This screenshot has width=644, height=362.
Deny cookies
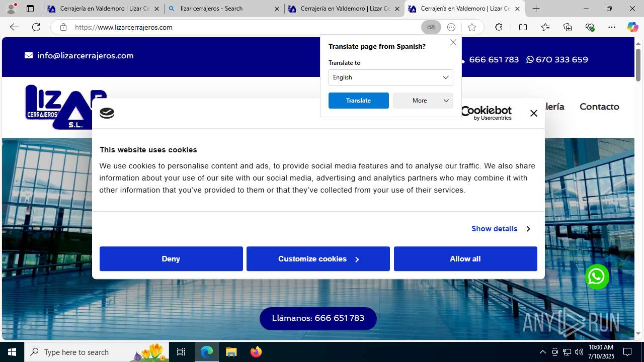point(171,259)
